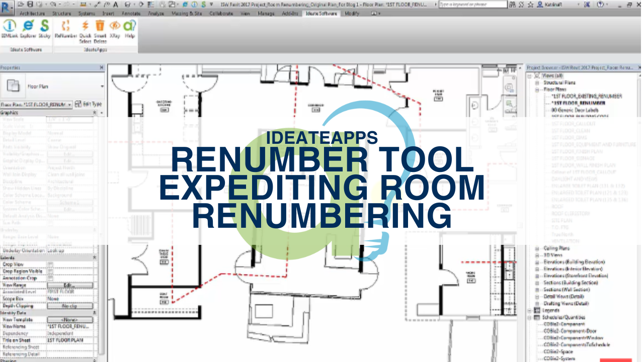644x362 pixels.
Task: Enable Annotation Crop in Properties
Action: tap(50, 278)
